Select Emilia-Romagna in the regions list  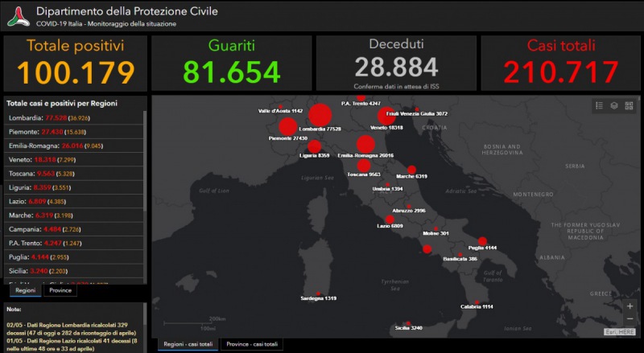(74, 146)
